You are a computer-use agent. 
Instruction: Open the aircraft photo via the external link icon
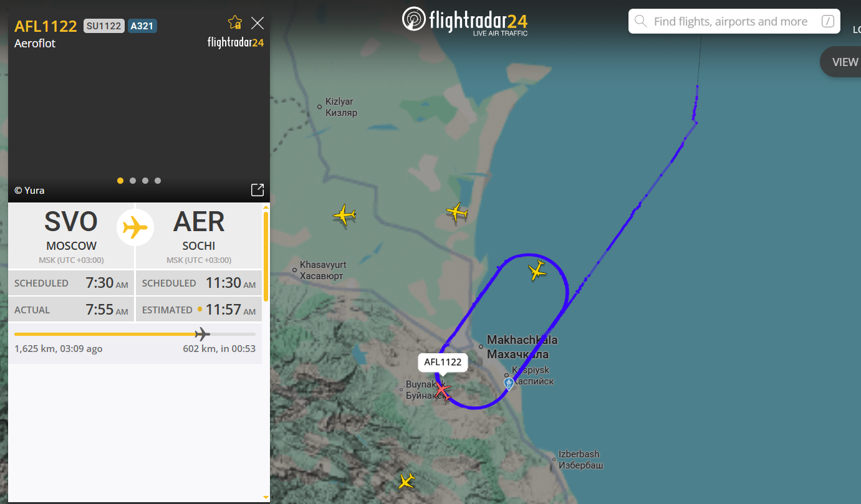click(x=257, y=190)
